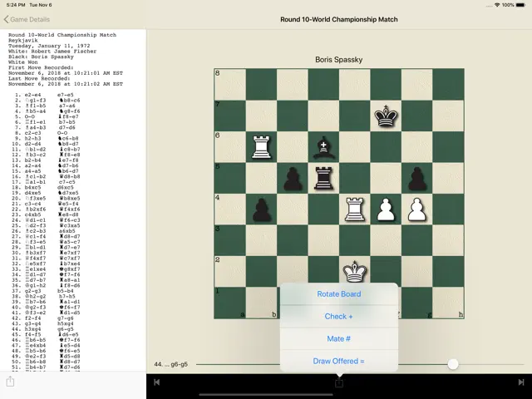Click move 42. f2-f4 in list
The image size is (532, 399).
(32, 318)
